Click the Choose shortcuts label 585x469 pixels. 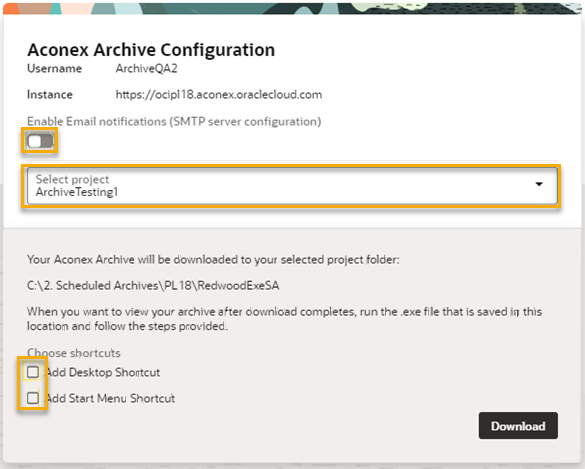click(x=73, y=353)
